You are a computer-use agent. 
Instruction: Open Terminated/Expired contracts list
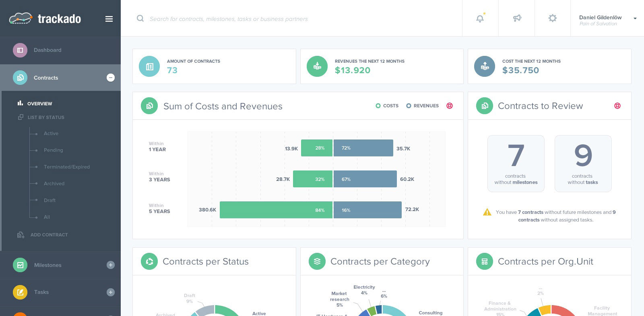67,167
